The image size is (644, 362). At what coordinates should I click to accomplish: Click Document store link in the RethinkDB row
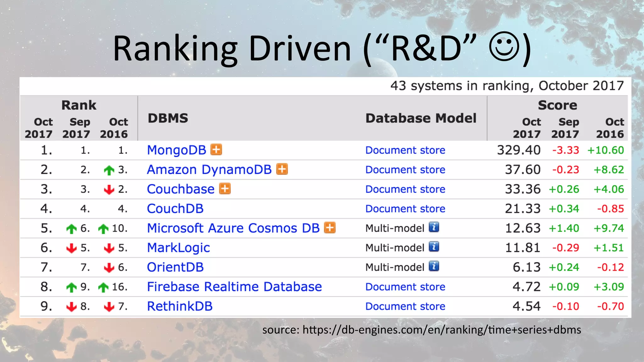[x=405, y=306]
